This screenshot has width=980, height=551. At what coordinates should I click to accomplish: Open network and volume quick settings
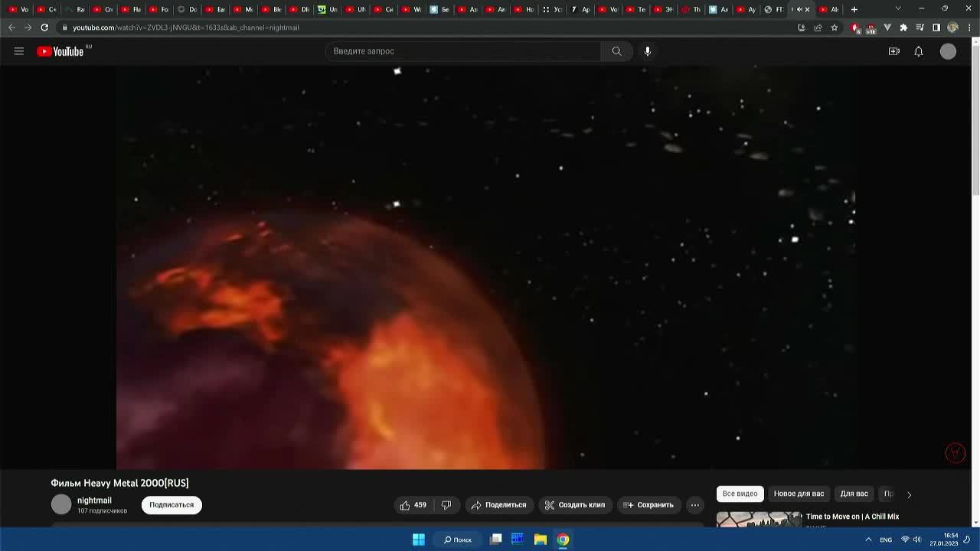click(x=911, y=540)
